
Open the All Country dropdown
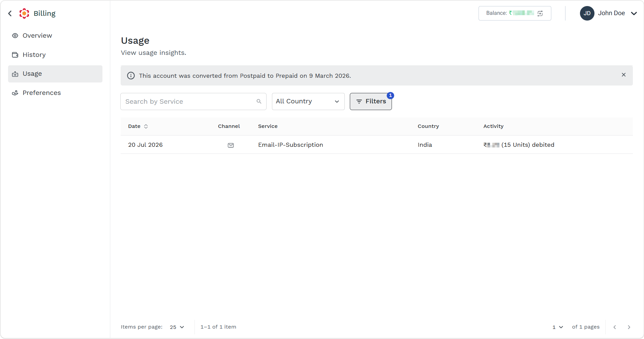[x=308, y=102]
